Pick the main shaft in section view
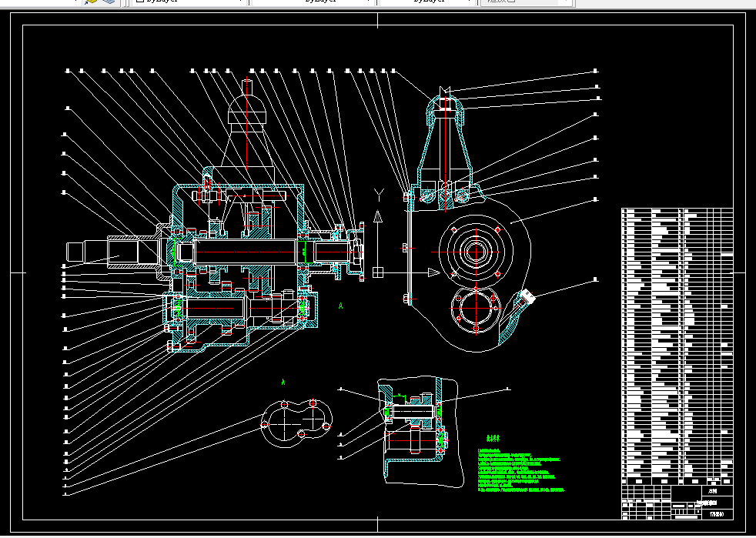 point(245,252)
